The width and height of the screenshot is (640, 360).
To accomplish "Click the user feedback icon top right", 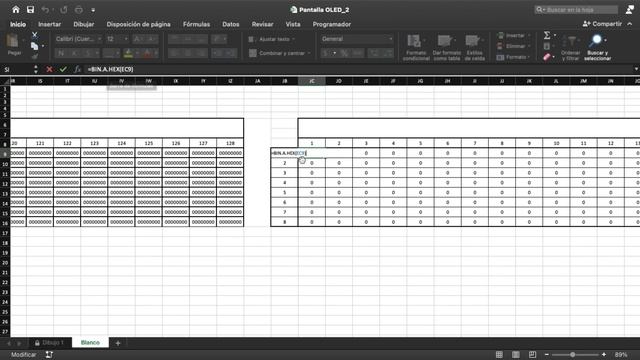I will pyautogui.click(x=630, y=9).
